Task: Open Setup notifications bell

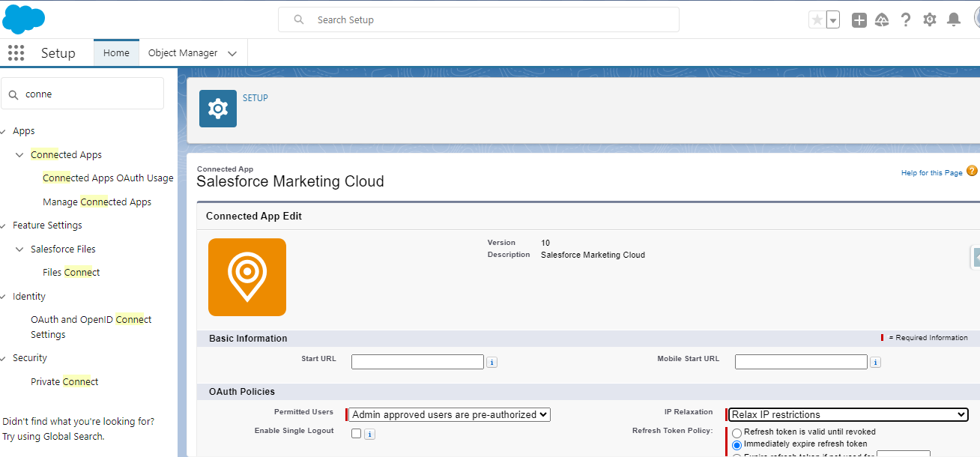Action: point(953,19)
